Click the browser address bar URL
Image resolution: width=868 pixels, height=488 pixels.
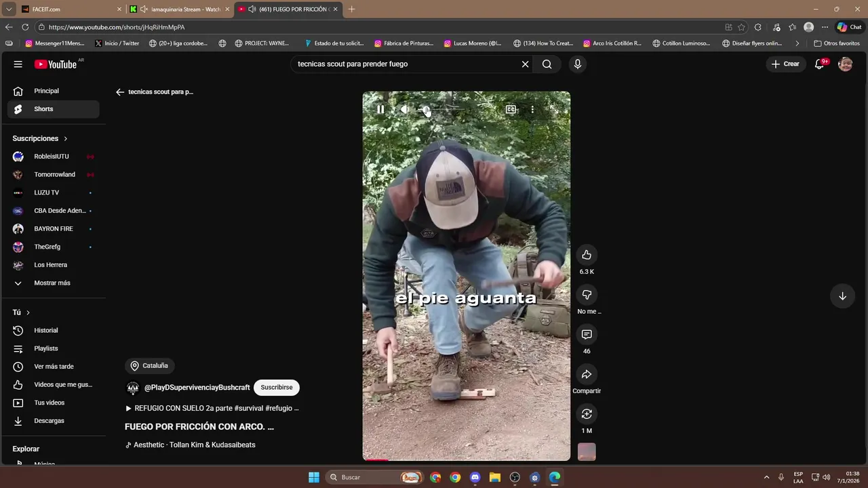pos(117,27)
